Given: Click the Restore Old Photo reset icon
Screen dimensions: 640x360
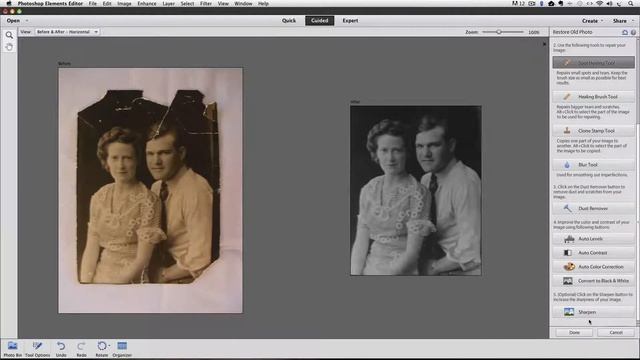Looking at the screenshot, I should 625,32.
